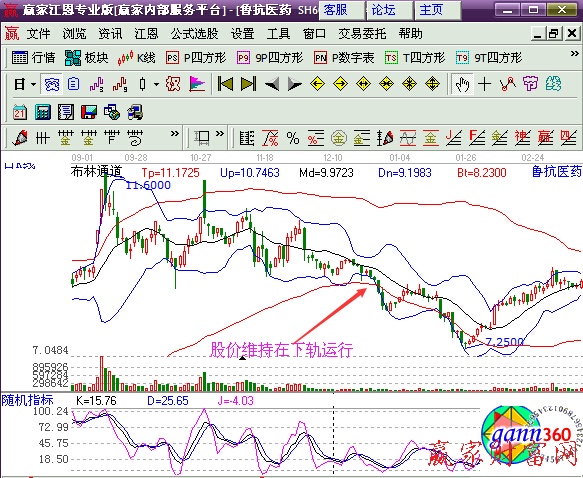The width and height of the screenshot is (583, 478).
Task: Click the calendar date icon
Action: (x=19, y=112)
